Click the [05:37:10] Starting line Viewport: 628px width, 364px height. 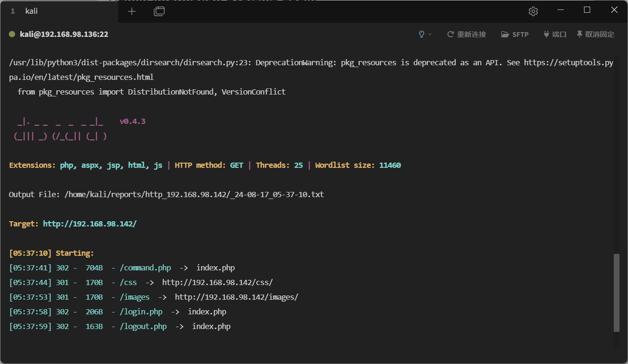(x=52, y=253)
